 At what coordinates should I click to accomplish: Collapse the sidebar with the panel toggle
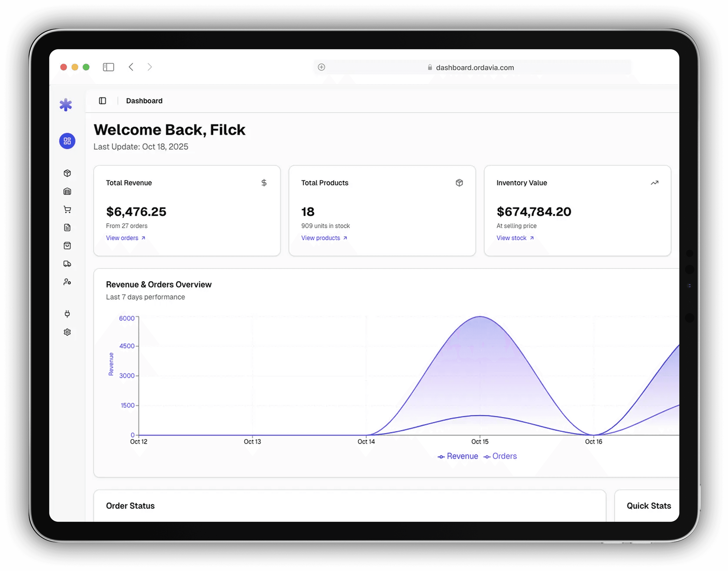click(102, 101)
